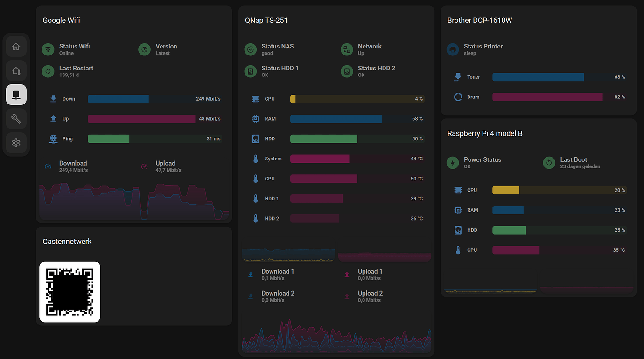Select the computer/monitor icon in the sidebar
Image resolution: width=644 pixels, height=359 pixels.
pos(16,95)
